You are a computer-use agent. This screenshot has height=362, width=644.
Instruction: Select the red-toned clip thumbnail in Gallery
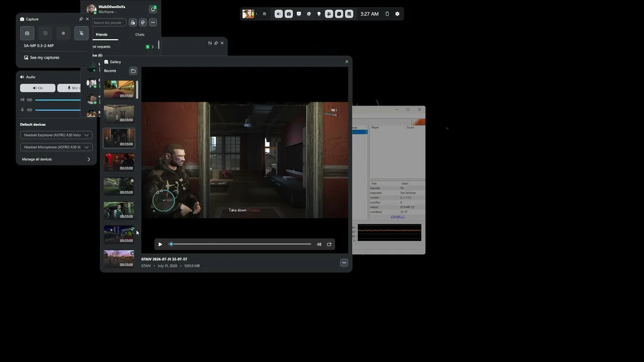119,162
